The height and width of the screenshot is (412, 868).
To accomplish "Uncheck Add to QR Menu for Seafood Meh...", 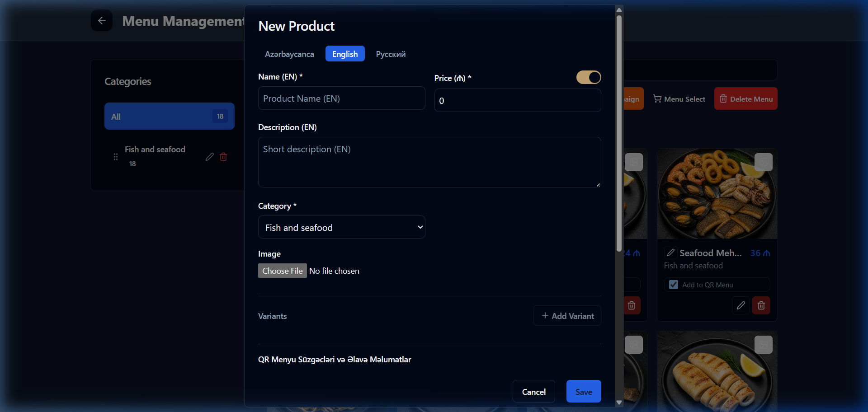I will 674,285.
